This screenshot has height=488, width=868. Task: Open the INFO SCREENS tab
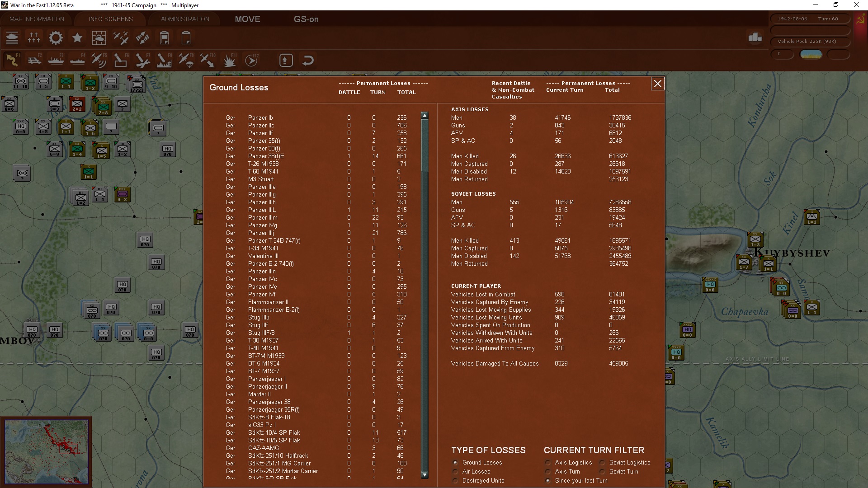[x=111, y=19]
